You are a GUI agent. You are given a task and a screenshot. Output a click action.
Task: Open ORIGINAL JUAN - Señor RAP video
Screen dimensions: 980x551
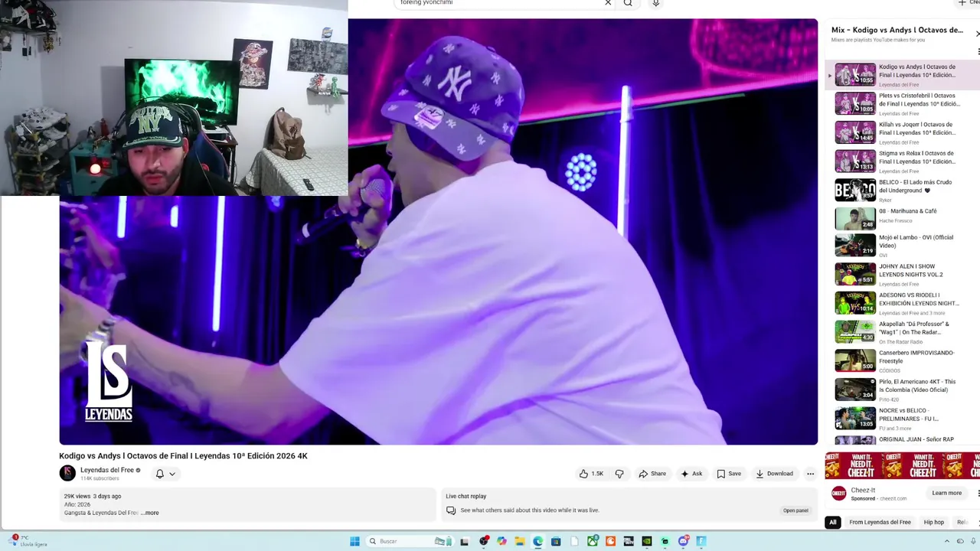tap(897, 440)
